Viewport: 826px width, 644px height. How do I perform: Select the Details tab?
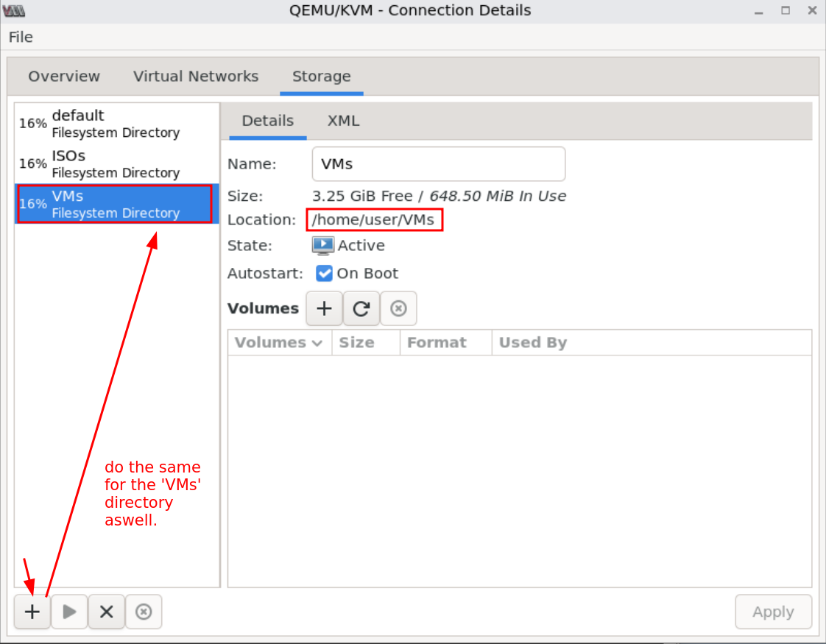(x=268, y=121)
